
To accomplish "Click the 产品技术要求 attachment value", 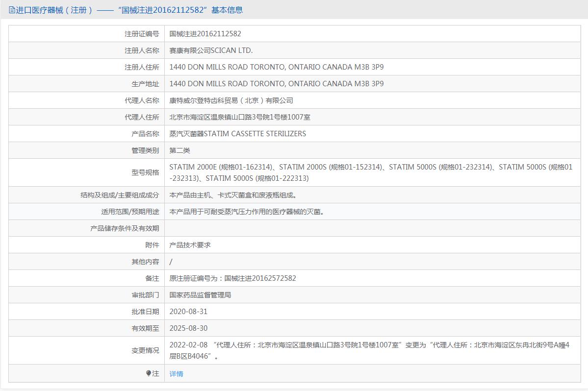I will 190,245.
